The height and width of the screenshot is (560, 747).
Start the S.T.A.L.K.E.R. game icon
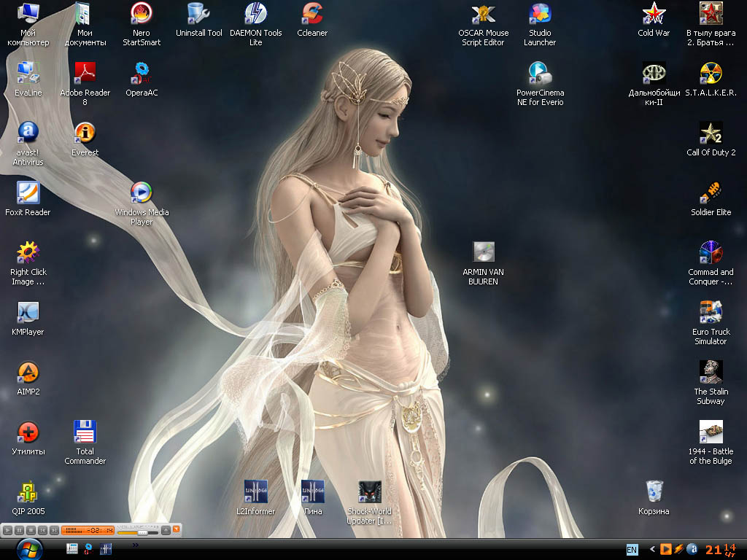pos(711,79)
